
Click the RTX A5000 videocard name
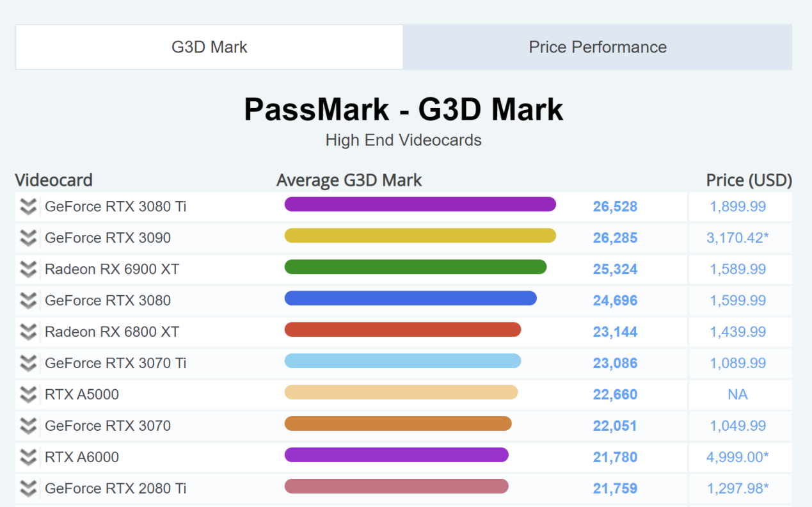81,395
